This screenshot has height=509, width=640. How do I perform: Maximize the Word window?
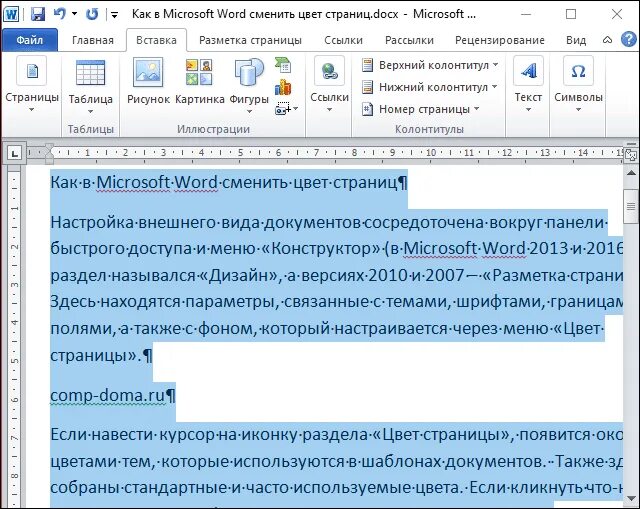click(x=571, y=14)
